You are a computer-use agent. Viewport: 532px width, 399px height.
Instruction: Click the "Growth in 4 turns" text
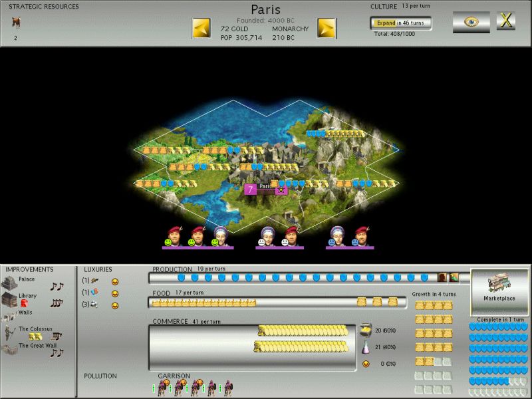click(x=434, y=294)
